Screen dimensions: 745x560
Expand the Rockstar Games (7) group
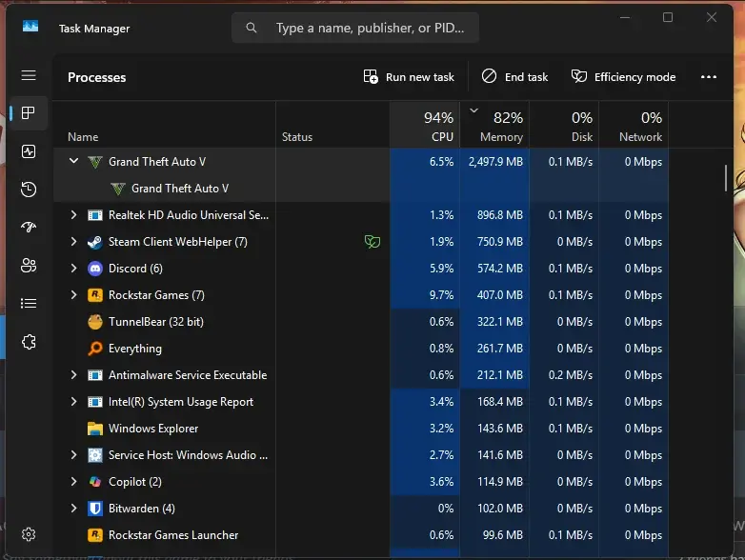[73, 294]
